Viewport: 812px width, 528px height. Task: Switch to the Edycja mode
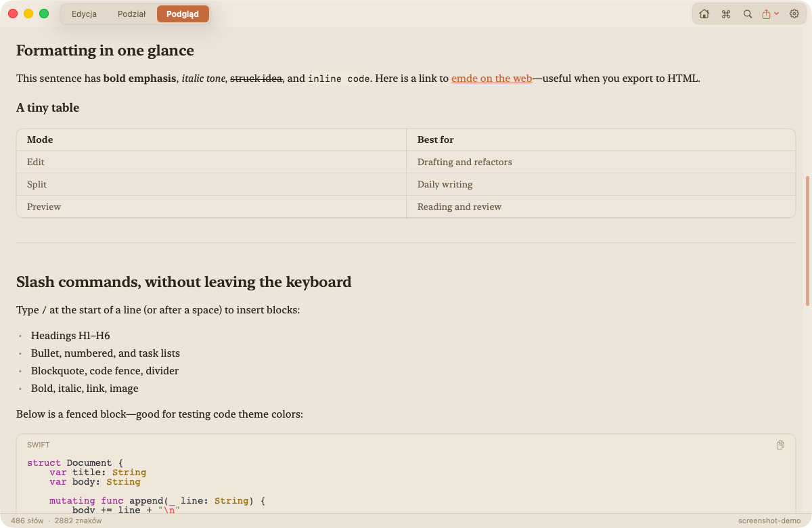[x=84, y=14]
